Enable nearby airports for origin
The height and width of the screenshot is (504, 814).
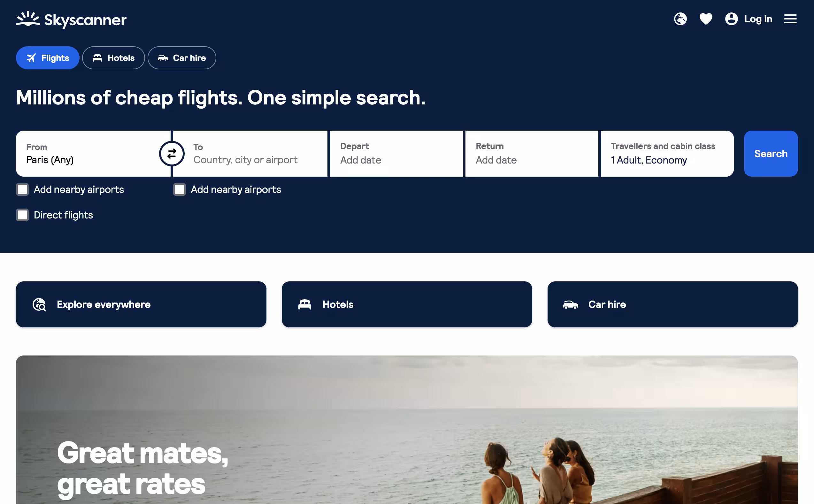(22, 189)
